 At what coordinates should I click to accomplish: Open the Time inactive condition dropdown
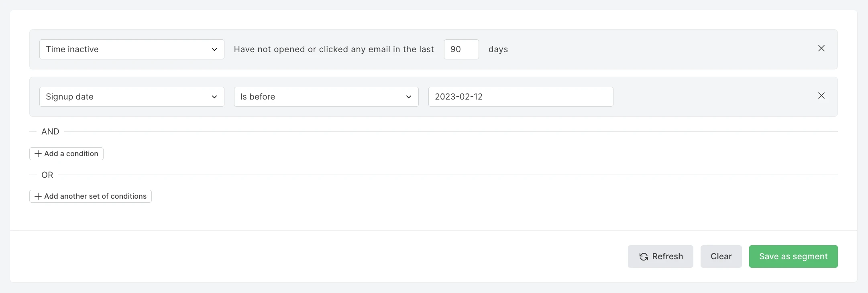pos(131,49)
